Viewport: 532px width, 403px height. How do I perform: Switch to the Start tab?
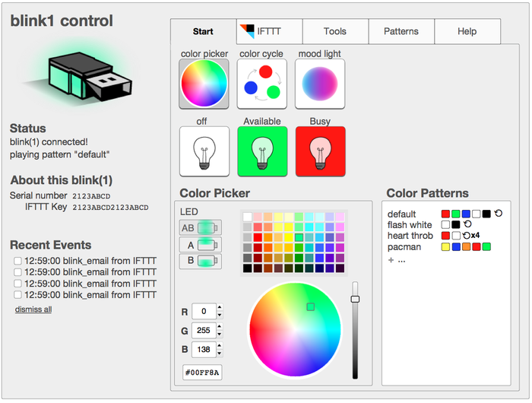tap(203, 31)
